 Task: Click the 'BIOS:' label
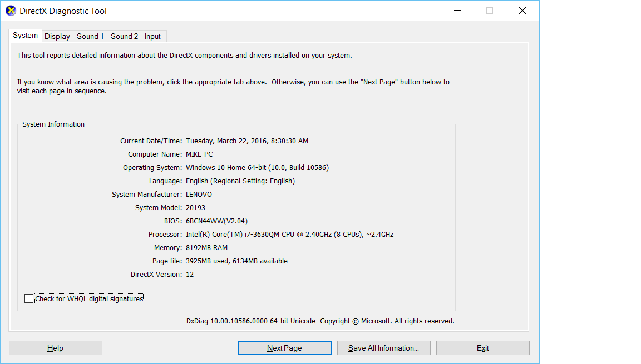[x=173, y=221]
